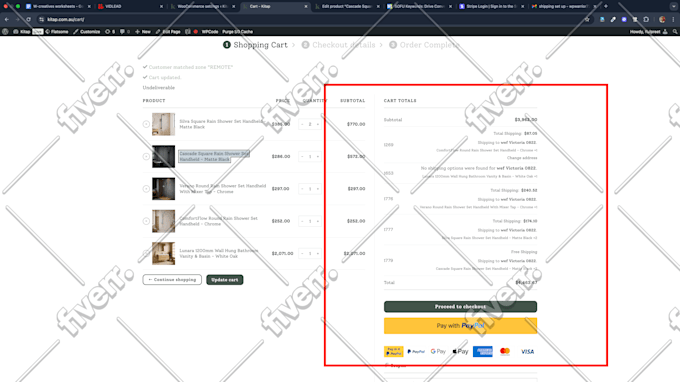680x382 pixels.
Task: Remove Silva Square Rain Shower Set from cart
Action: coord(146,124)
